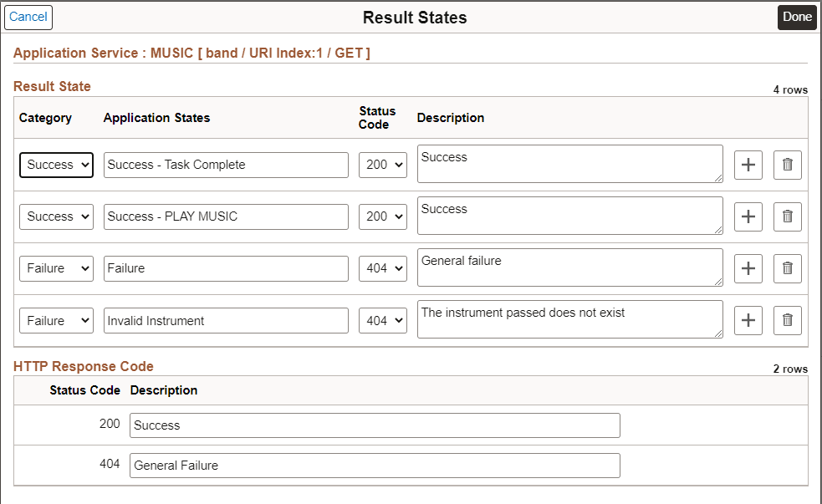Screen dimensions: 822x504
Task: Click inside the Failure Application States field
Action: [x=225, y=268]
